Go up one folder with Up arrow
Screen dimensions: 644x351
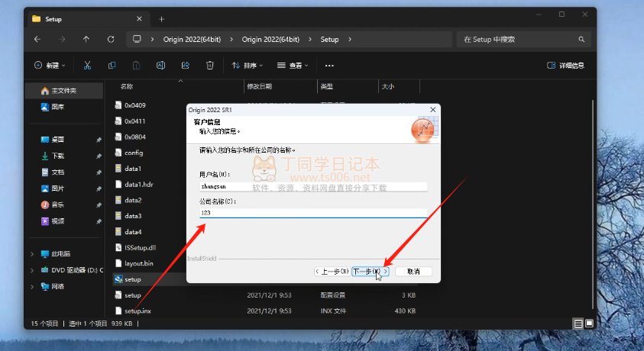click(x=86, y=39)
